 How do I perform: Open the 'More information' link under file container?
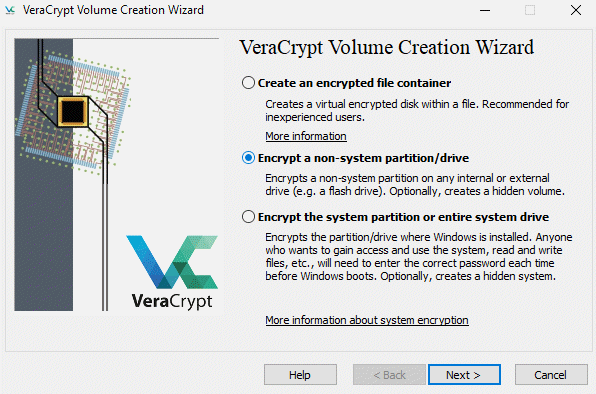[x=306, y=136]
